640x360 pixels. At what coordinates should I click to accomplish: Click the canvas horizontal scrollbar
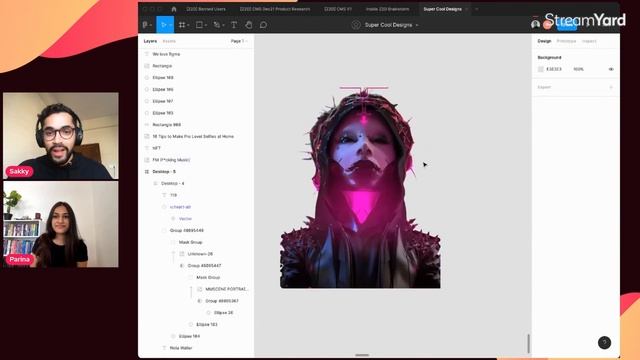(362, 355)
